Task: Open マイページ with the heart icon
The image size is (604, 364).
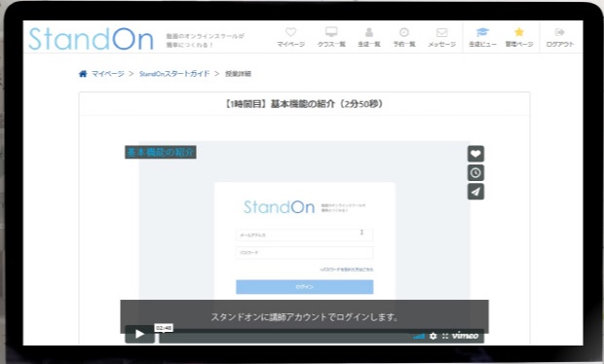Action: 291,37
